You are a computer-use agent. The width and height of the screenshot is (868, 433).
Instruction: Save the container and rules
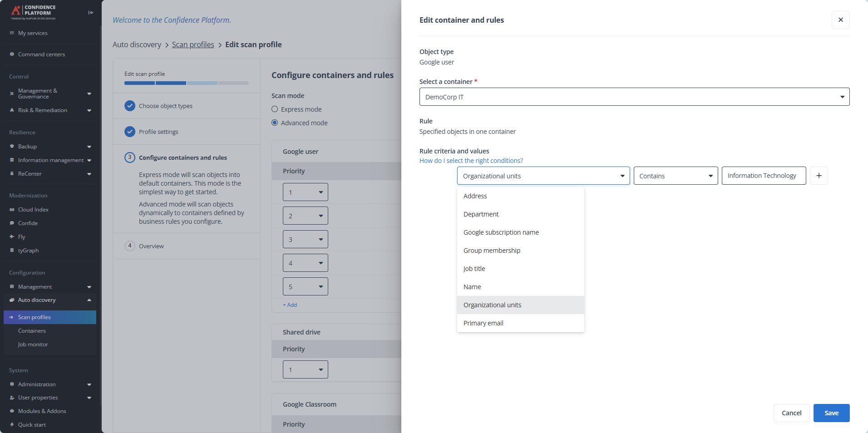coord(831,413)
